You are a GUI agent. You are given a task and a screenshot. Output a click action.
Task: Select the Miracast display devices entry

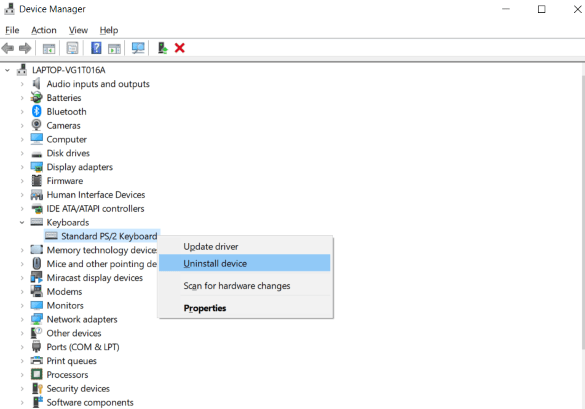tap(94, 278)
